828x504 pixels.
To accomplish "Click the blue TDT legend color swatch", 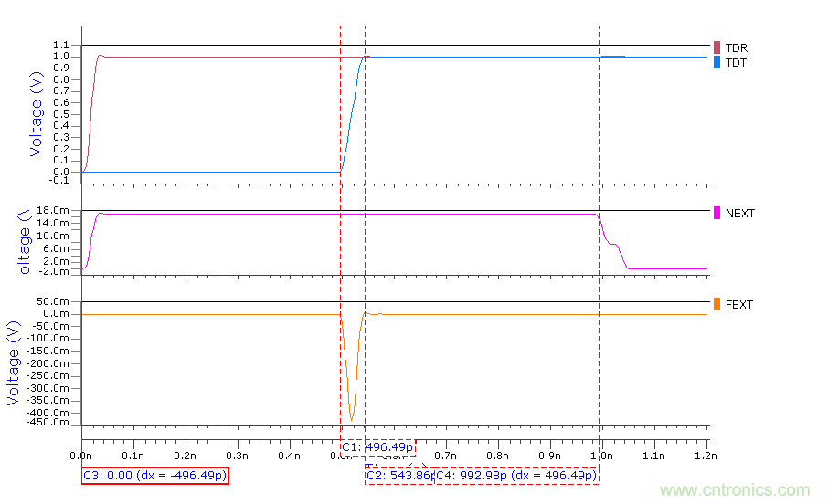I will [x=717, y=63].
